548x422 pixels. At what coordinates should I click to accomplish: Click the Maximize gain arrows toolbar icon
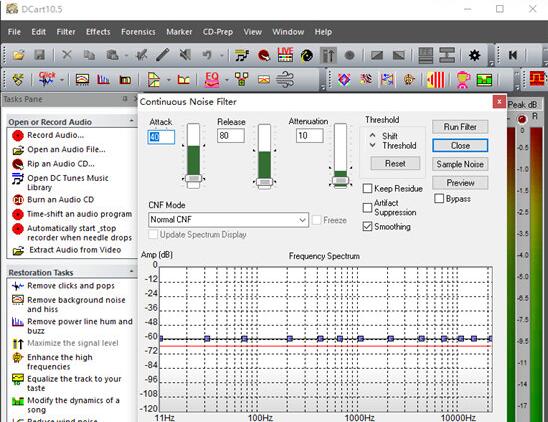(329, 55)
